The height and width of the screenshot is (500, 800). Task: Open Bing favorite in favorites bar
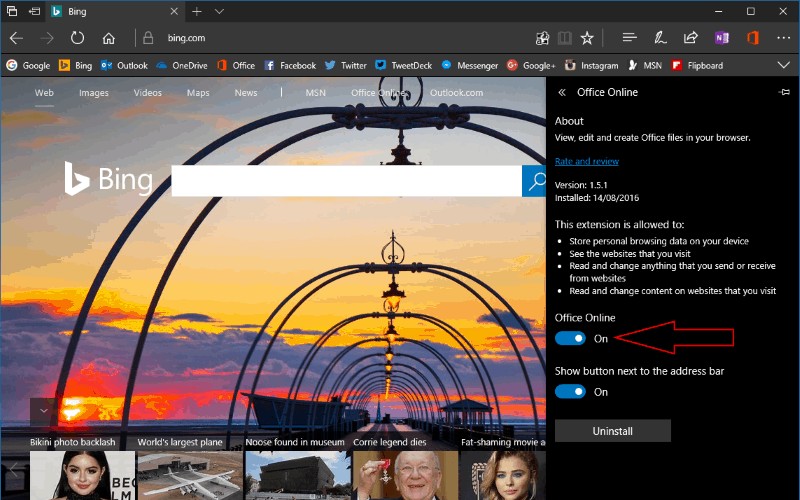click(76, 65)
